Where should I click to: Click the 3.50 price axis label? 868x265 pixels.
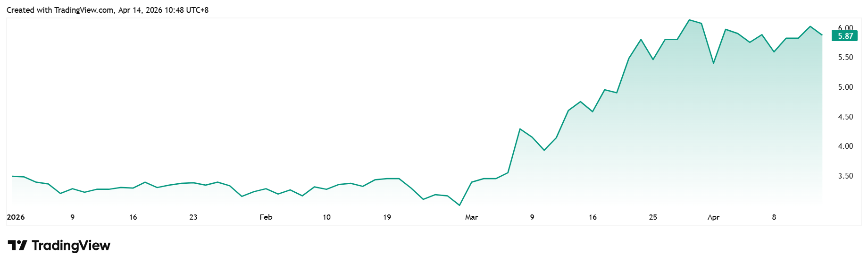point(845,176)
